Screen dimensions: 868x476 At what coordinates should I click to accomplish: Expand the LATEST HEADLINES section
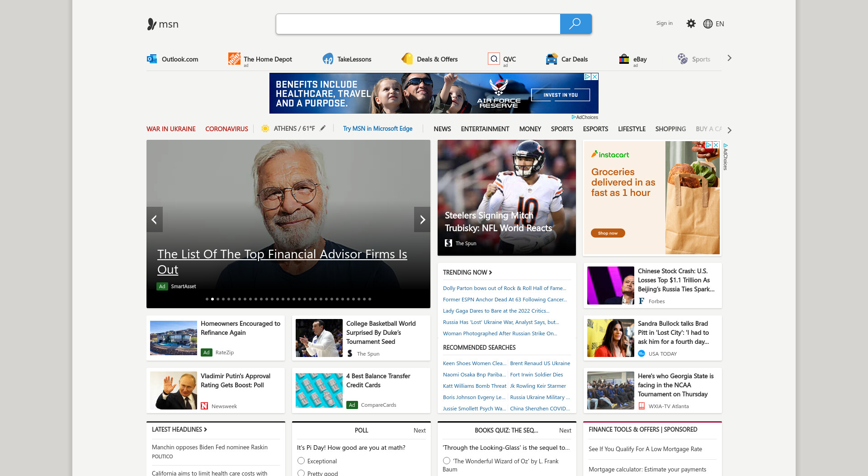[x=179, y=429]
